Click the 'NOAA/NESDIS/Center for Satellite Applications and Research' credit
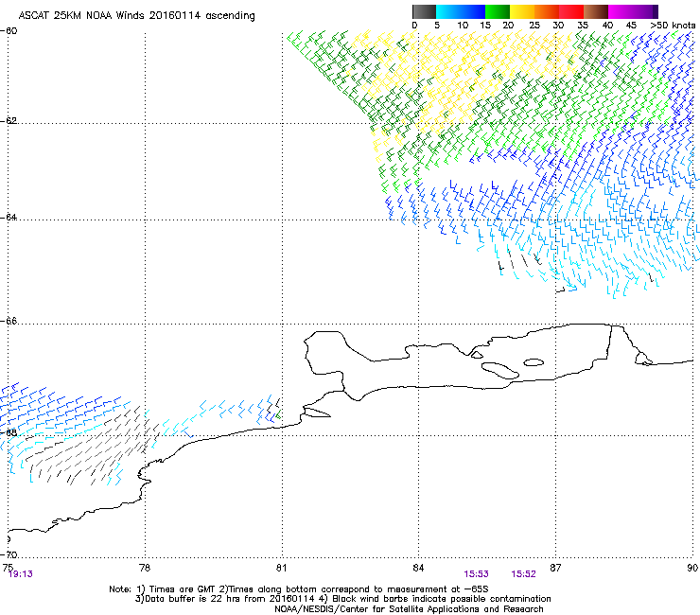The image size is (700, 615). tap(409, 609)
